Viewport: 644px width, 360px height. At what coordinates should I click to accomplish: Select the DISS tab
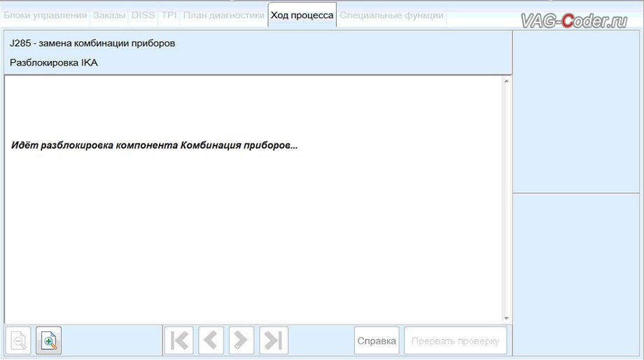143,15
